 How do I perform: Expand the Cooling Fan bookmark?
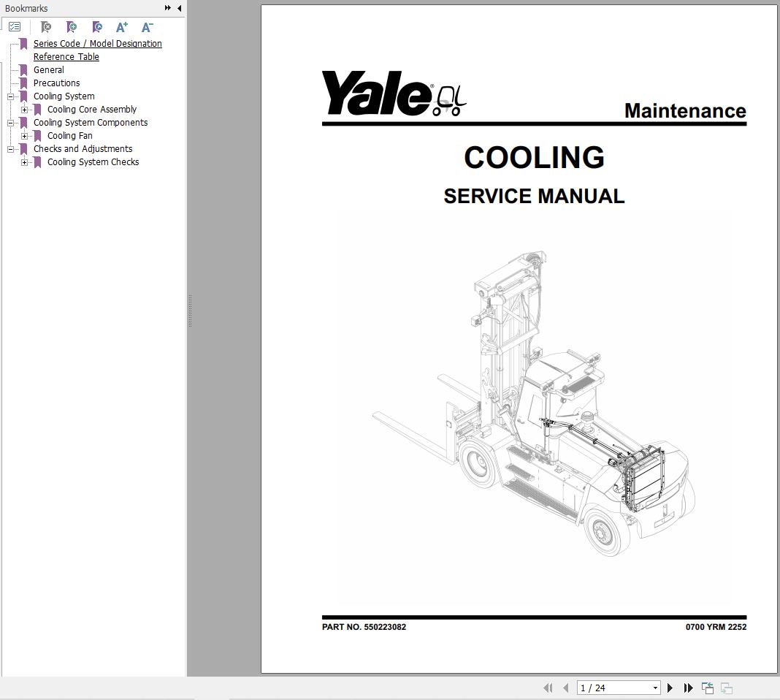(24, 136)
